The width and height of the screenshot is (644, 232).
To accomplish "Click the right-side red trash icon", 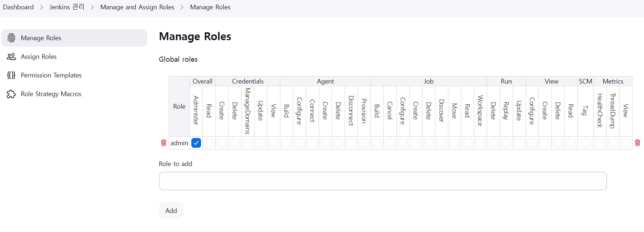I will pos(638,143).
